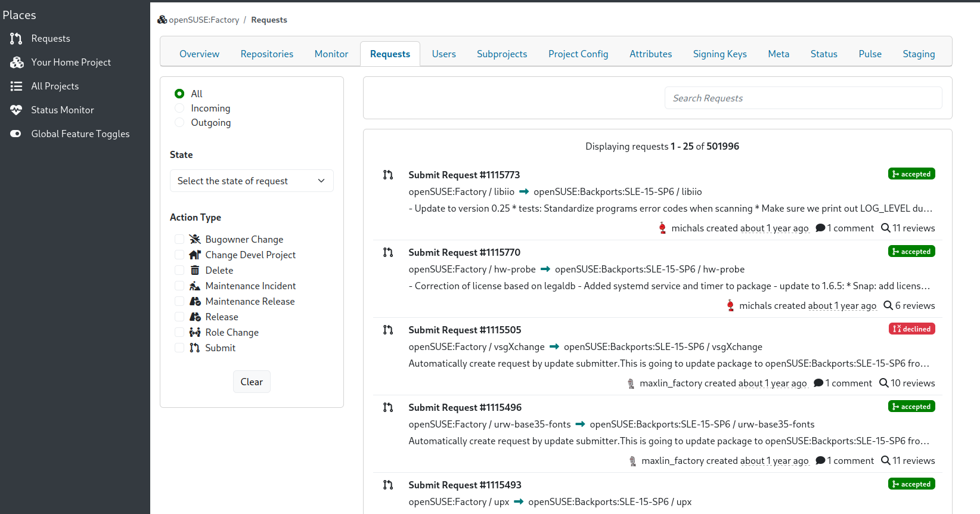The image size is (980, 514).
Task: Check the Bugowner Change checkbox
Action: coord(179,239)
